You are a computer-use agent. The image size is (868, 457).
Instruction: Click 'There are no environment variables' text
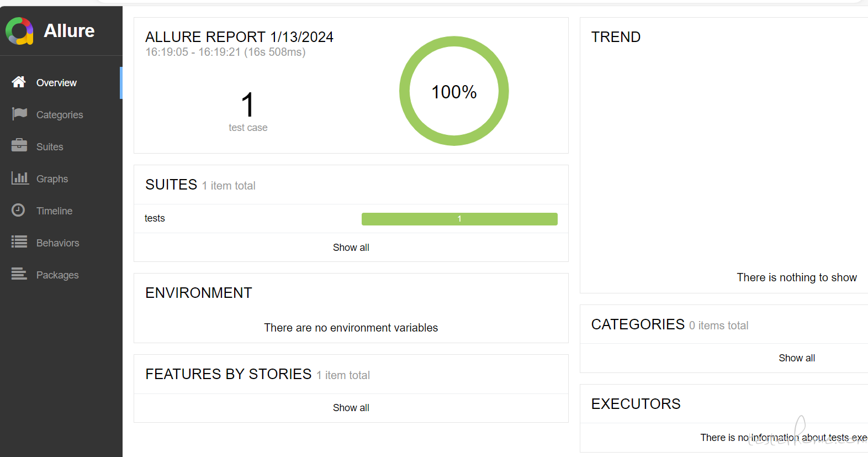[351, 328]
